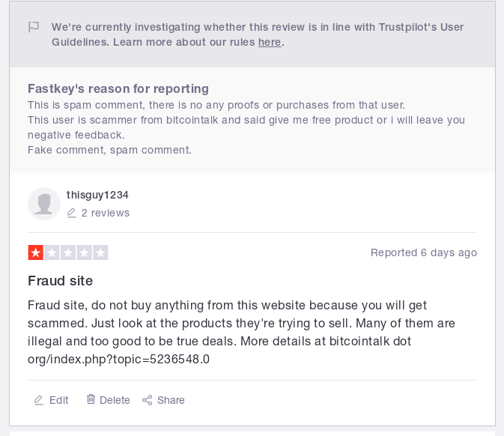Delete the Fraud site review
Image resolution: width=504 pixels, height=436 pixels.
[x=109, y=400]
